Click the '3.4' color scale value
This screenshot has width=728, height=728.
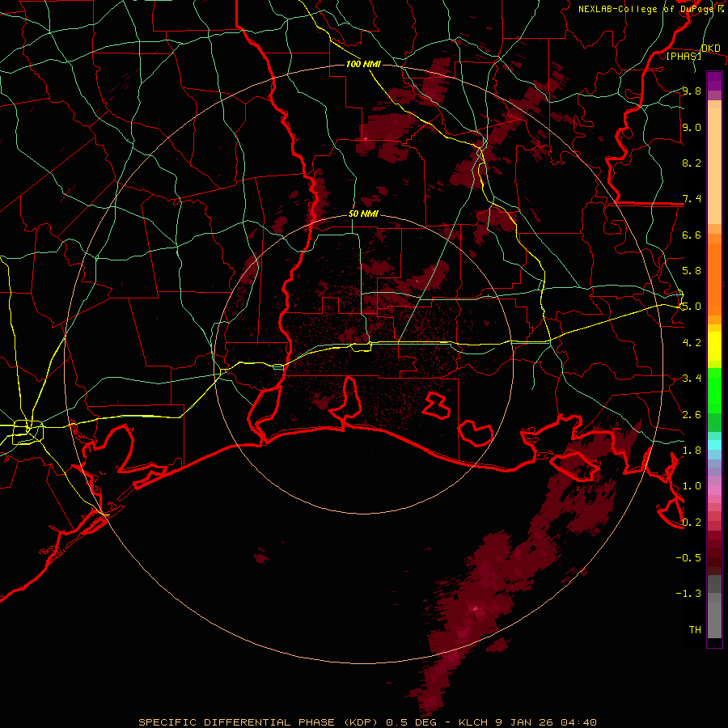[x=692, y=379]
